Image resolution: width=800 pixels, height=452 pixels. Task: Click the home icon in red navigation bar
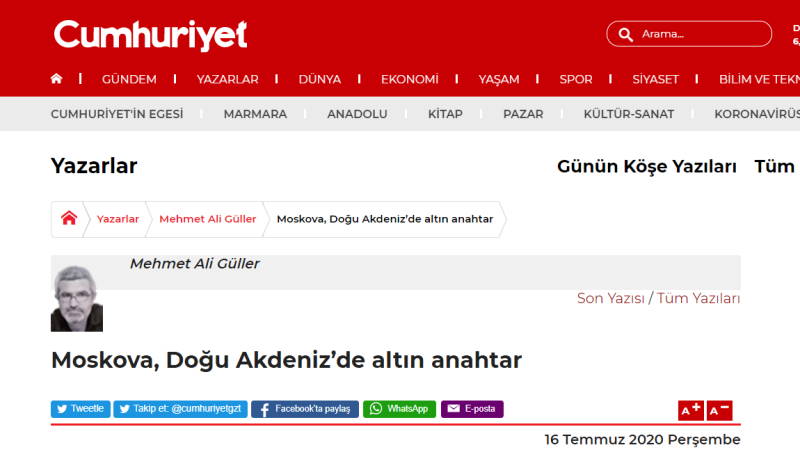click(56, 79)
